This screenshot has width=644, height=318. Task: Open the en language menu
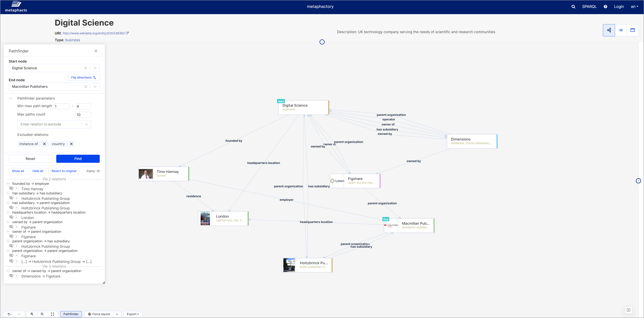coord(634,7)
